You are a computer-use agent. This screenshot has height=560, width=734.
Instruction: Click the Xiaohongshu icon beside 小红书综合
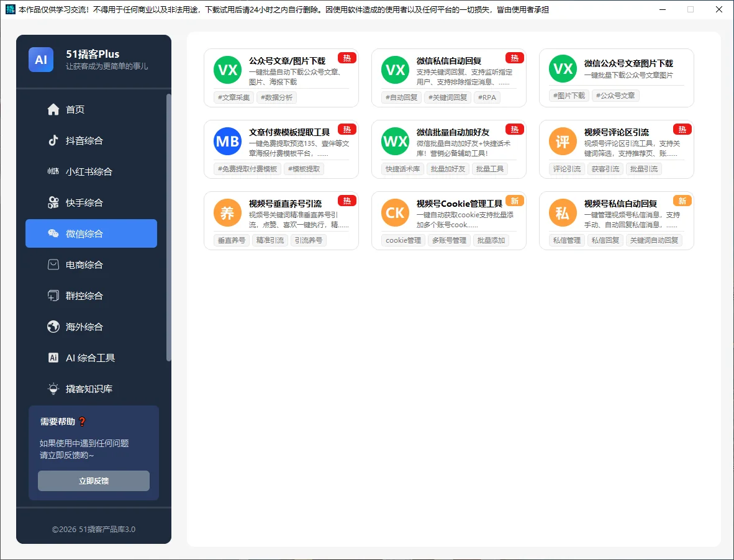(x=53, y=171)
